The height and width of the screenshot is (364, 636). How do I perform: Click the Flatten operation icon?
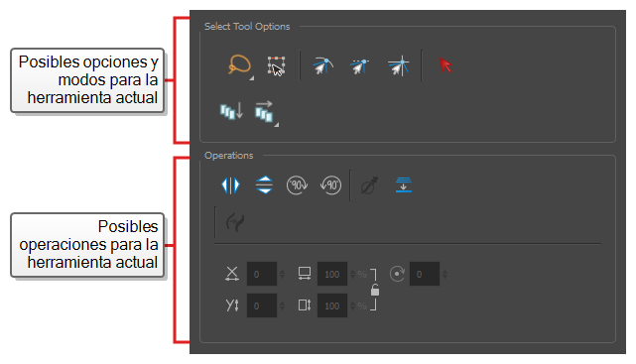404,184
